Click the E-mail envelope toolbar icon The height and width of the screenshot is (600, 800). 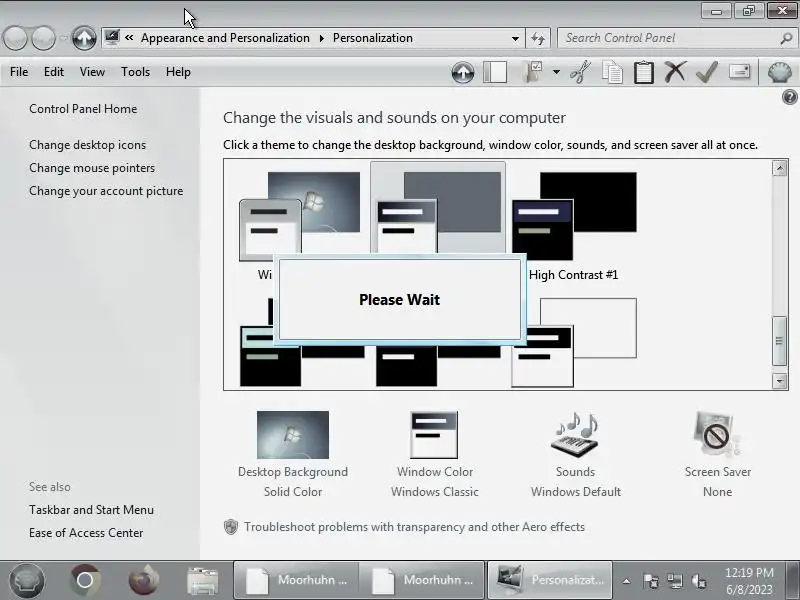(739, 71)
